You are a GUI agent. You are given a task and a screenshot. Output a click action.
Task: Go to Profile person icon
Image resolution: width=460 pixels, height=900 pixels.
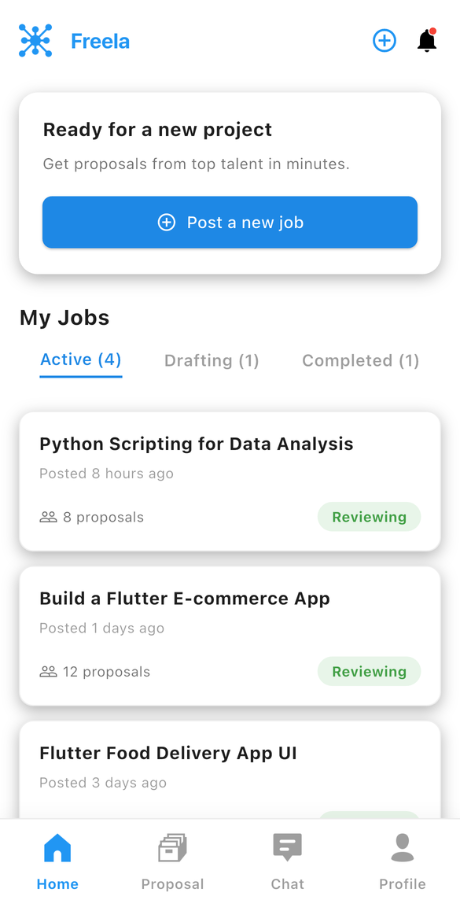(x=402, y=848)
